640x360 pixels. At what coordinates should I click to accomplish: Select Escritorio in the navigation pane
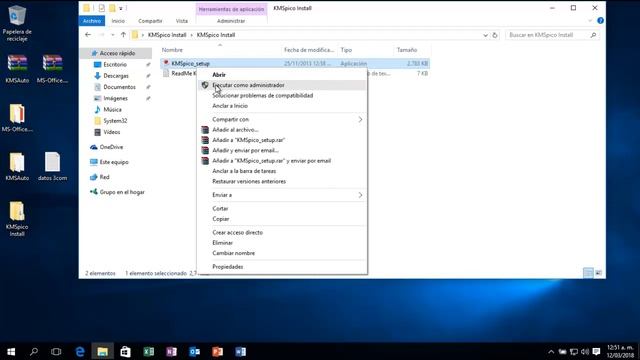(x=115, y=64)
